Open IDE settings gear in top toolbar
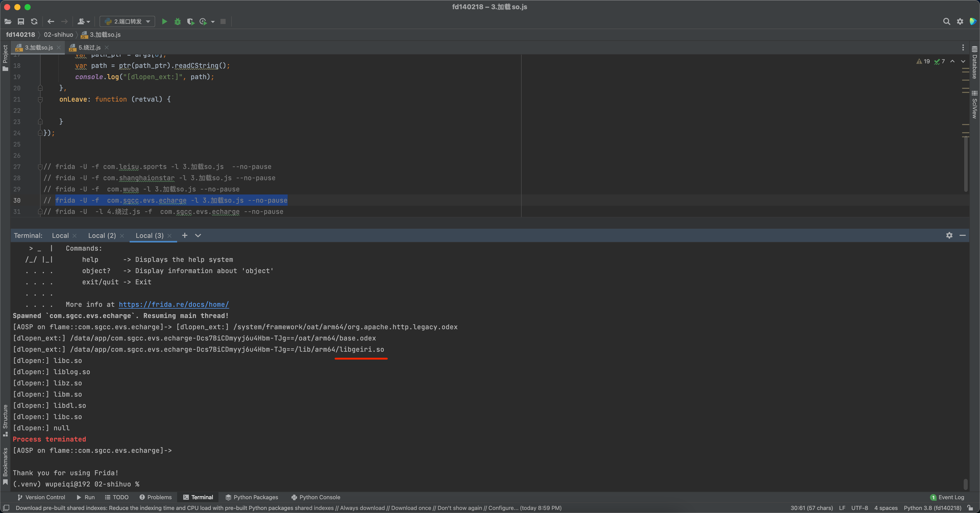Screen dimensions: 980x513 [960, 22]
